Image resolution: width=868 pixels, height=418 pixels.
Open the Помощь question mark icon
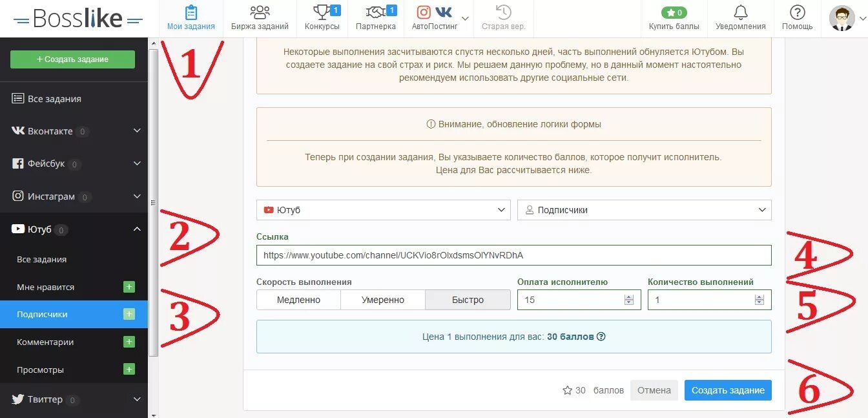click(798, 12)
